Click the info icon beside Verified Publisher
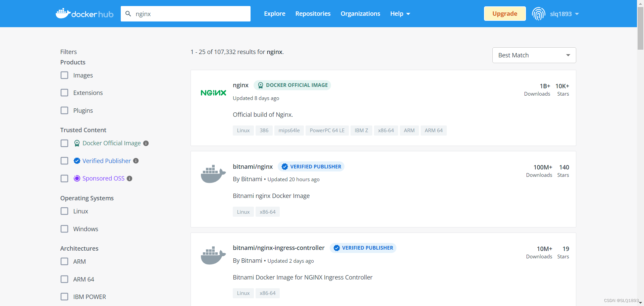This screenshot has height=306, width=644. (x=136, y=161)
